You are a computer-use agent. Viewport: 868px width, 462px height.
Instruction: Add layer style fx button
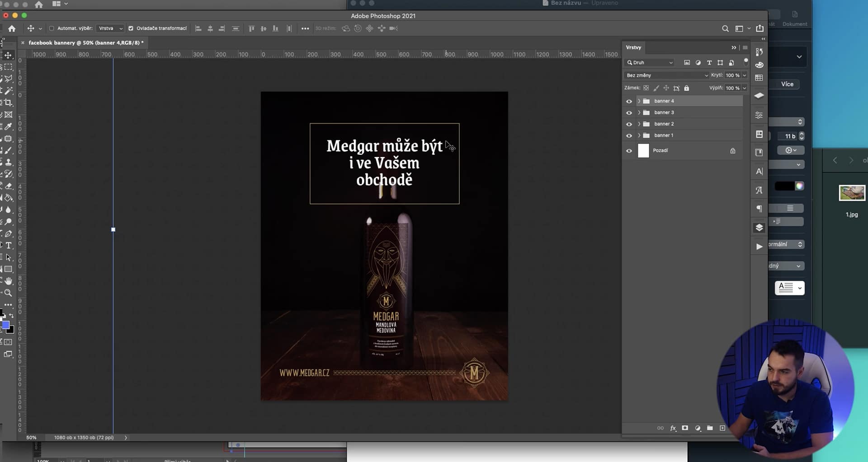(673, 428)
